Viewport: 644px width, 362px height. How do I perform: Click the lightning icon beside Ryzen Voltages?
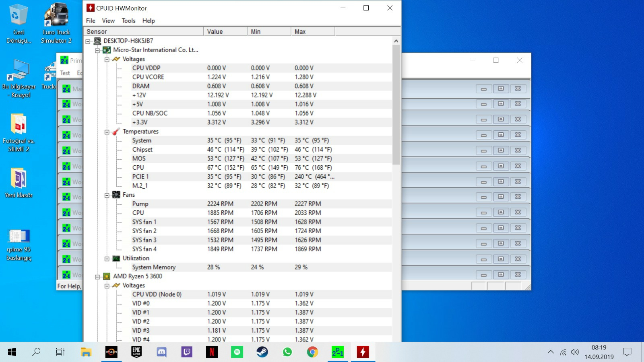pyautogui.click(x=116, y=285)
